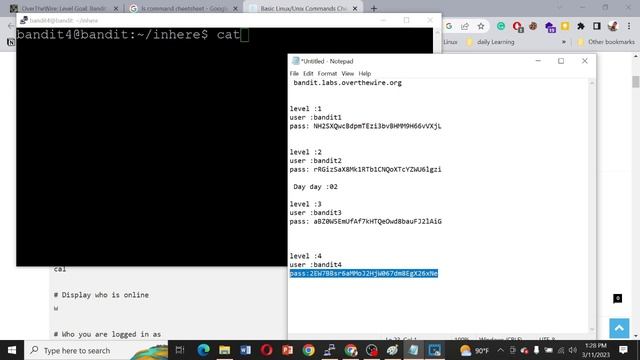Open Chrome profile avatar
640x360 pixels.
(x=613, y=26)
